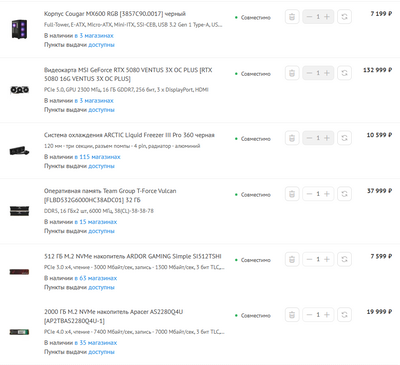Decrease quantity of ARDOR GAMING SSD
This screenshot has height=365, width=400.
pos(309,259)
